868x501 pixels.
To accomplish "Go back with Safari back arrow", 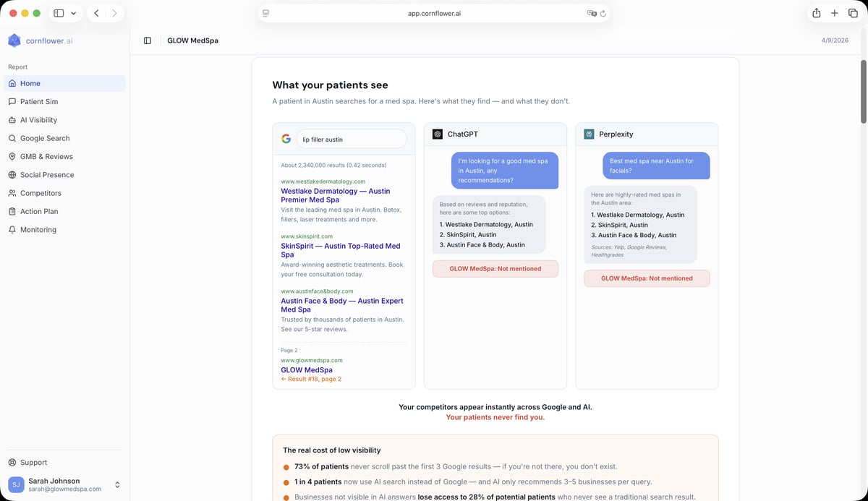I will point(97,13).
